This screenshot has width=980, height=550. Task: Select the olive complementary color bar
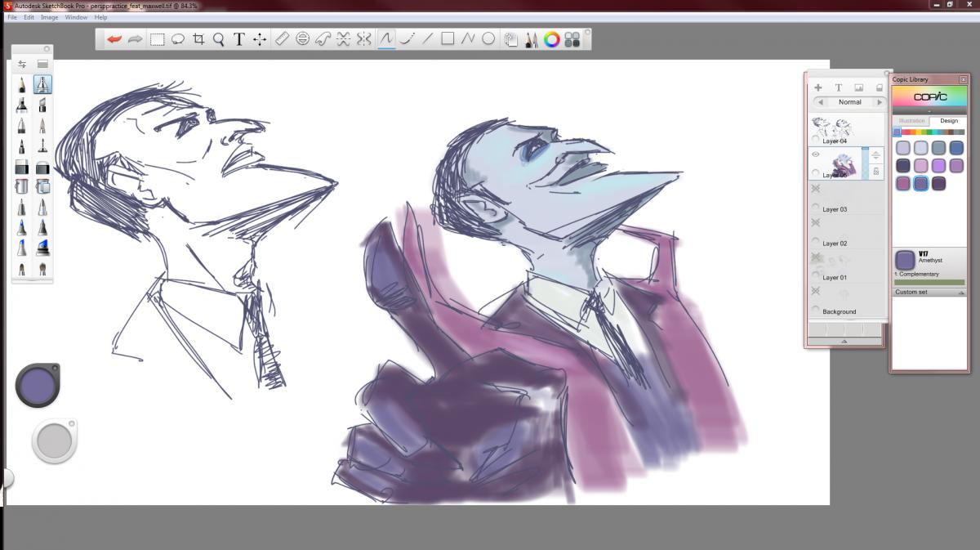click(x=929, y=283)
